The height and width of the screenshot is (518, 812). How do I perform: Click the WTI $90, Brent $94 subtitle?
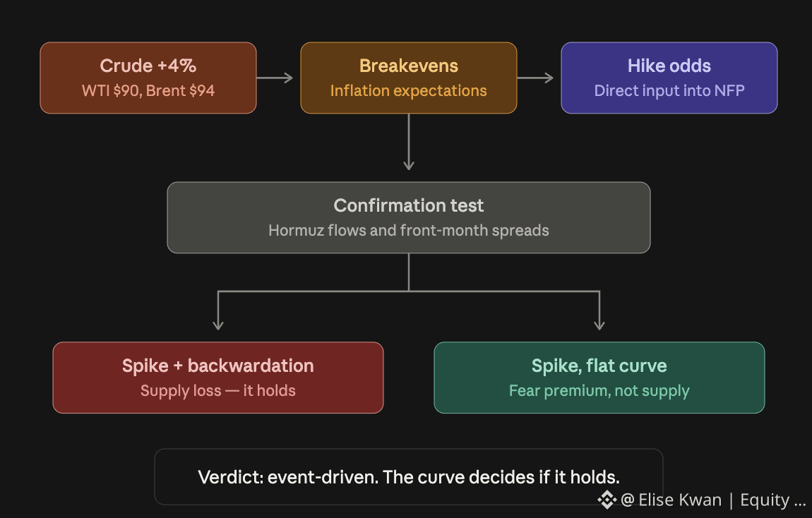(148, 90)
